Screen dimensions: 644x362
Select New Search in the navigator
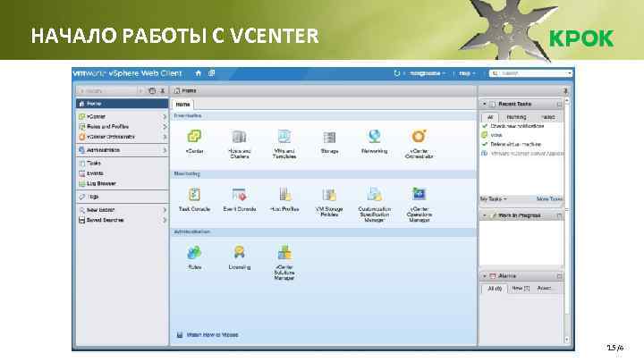[122, 210]
